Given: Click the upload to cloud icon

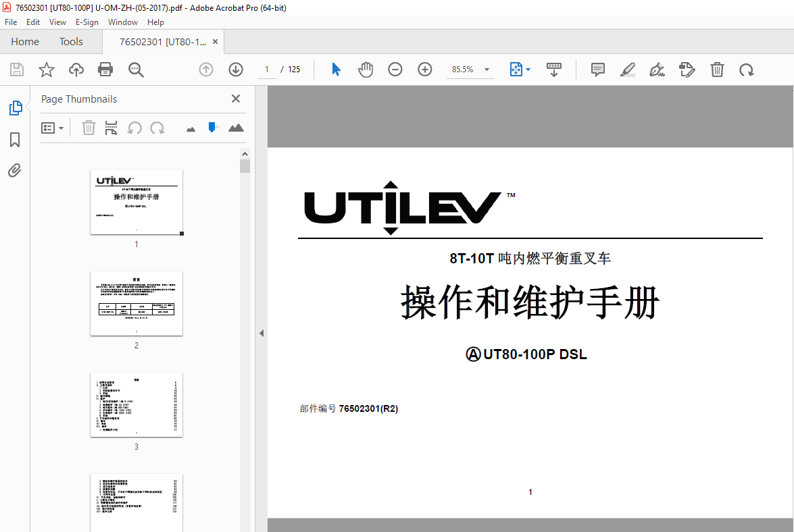Looking at the screenshot, I should click(x=76, y=70).
